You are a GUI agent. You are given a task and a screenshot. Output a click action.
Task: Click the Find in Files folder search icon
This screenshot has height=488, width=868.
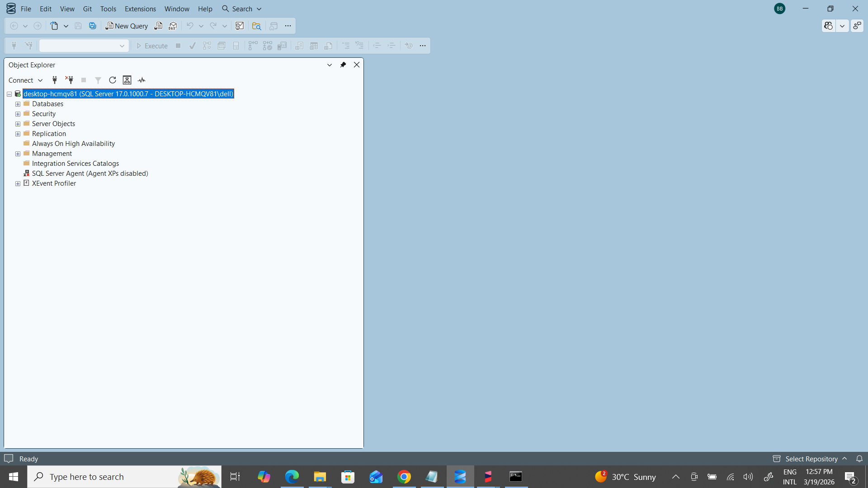point(256,26)
